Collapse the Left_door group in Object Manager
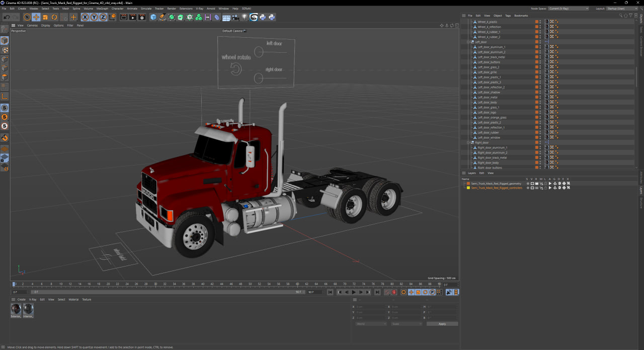The image size is (644, 350). tap(468, 42)
